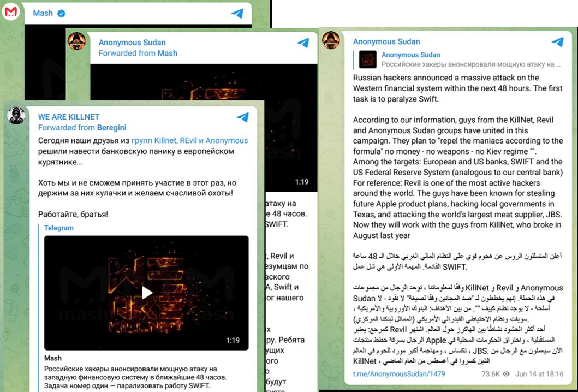Click the Russian hackers announced paragraph
Image resolution: width=578 pixels, height=392 pixels.
pos(457,88)
